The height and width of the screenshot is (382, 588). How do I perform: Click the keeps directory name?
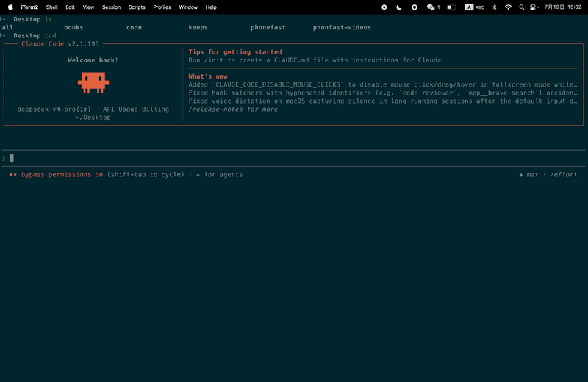198,27
